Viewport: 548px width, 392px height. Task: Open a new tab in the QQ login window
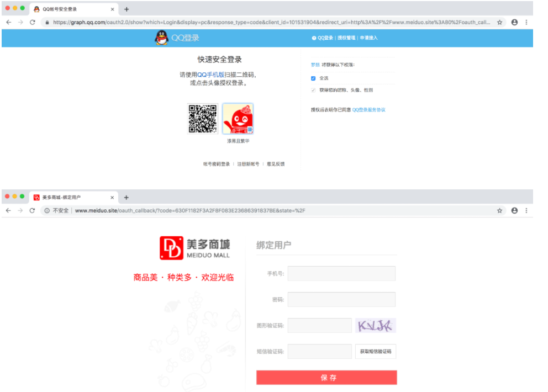click(x=127, y=9)
